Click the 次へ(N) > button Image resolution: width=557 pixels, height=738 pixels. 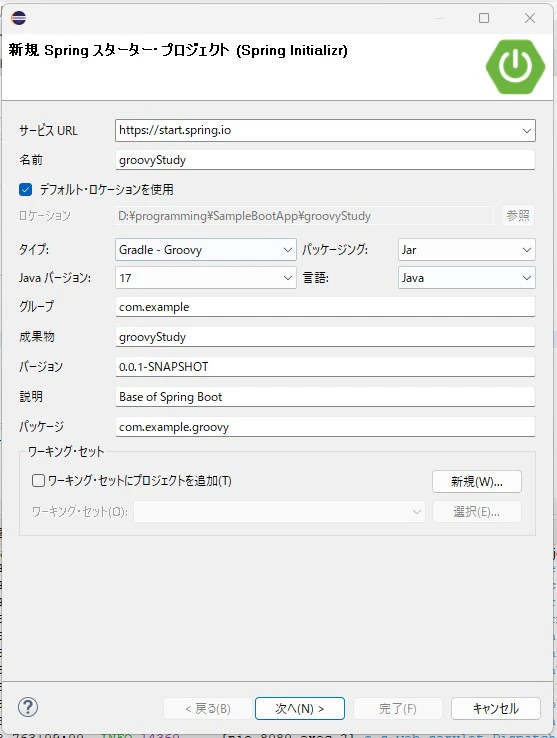(299, 708)
